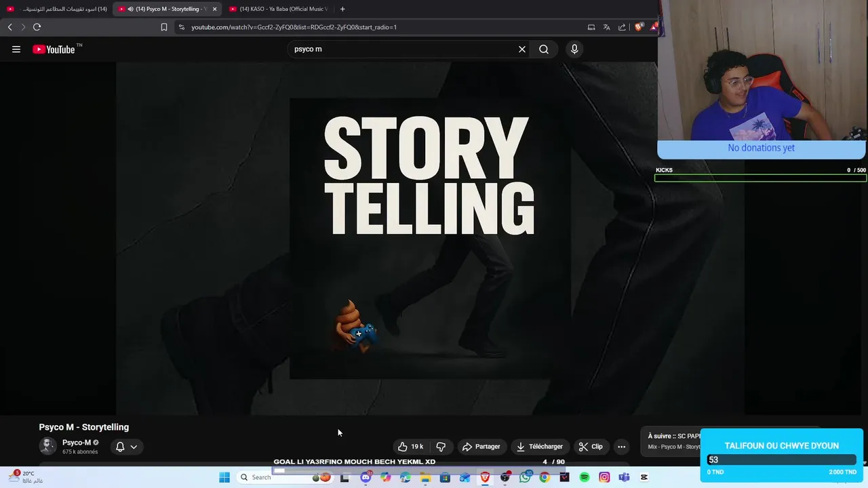The height and width of the screenshot is (488, 868).
Task: Click the '4 / 90' goal counter
Action: click(554, 462)
